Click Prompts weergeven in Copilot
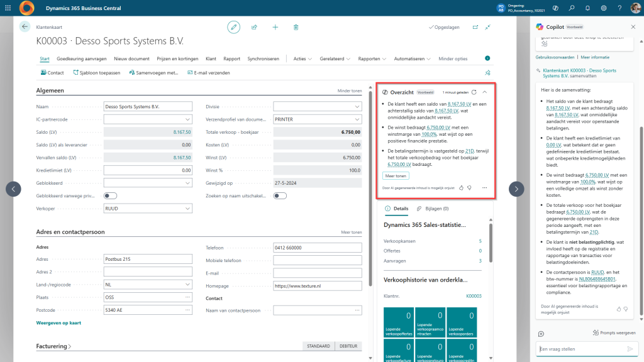Image resolution: width=644 pixels, height=362 pixels. point(614,333)
